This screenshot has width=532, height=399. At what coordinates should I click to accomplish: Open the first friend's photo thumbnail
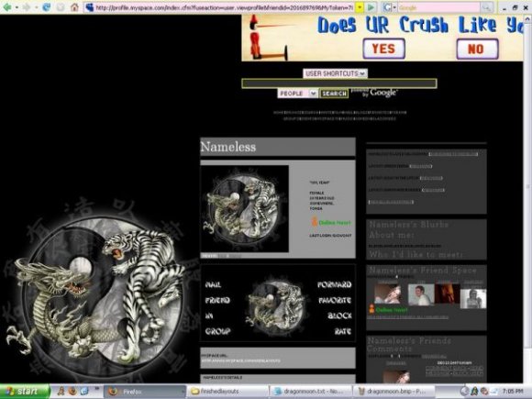388,294
